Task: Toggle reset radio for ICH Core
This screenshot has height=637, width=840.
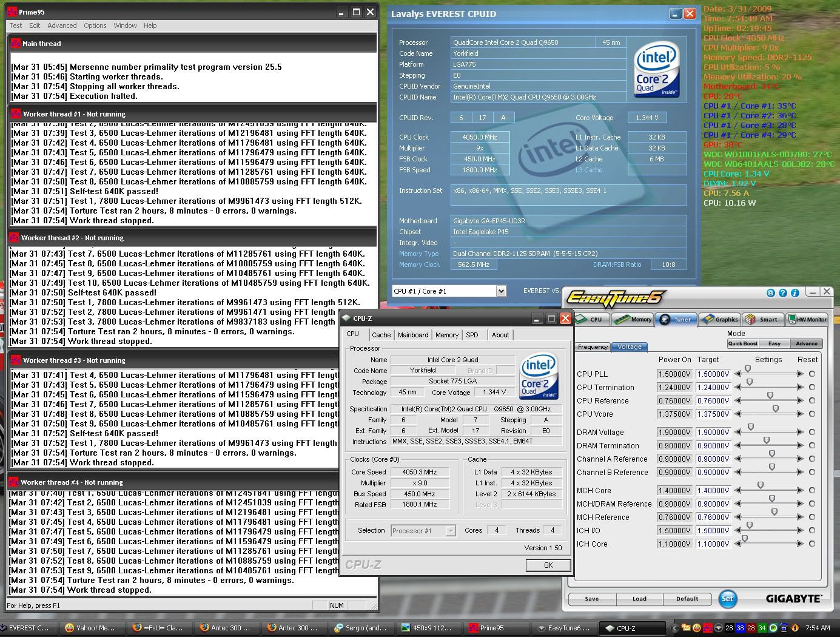Action: tap(812, 544)
